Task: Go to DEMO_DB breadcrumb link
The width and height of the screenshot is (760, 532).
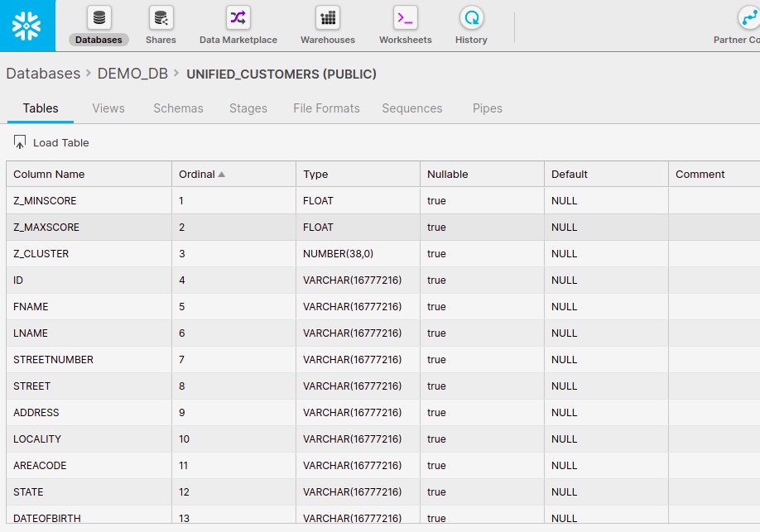Action: [x=132, y=74]
